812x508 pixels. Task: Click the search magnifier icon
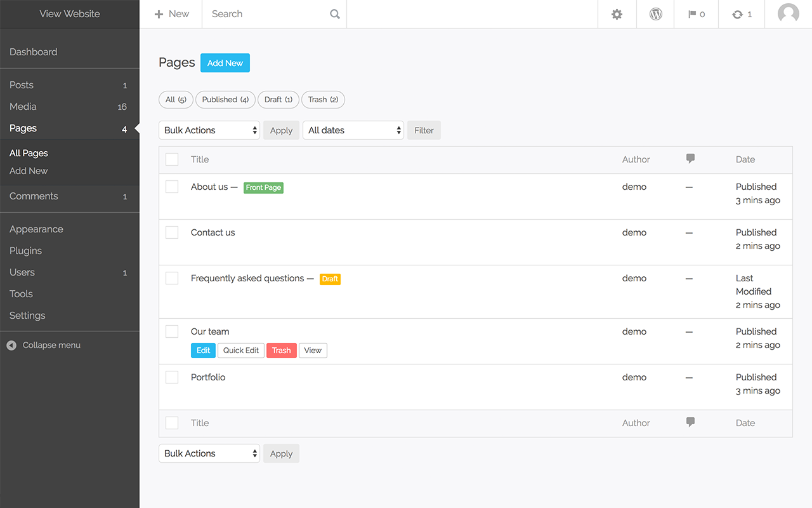point(335,14)
